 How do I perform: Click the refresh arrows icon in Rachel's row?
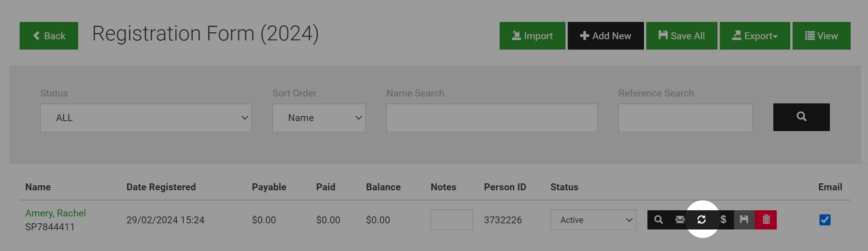point(701,220)
